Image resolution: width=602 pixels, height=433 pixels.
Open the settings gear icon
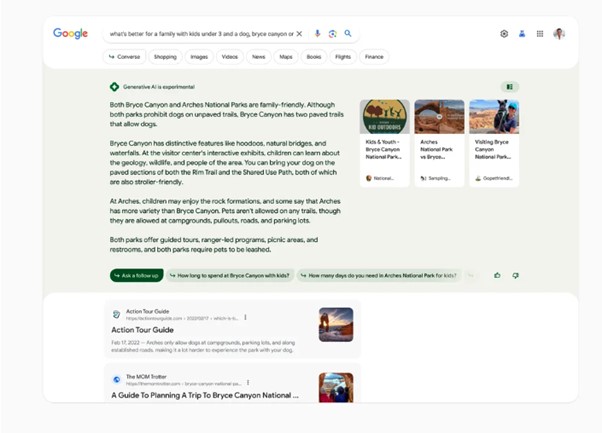(x=504, y=34)
